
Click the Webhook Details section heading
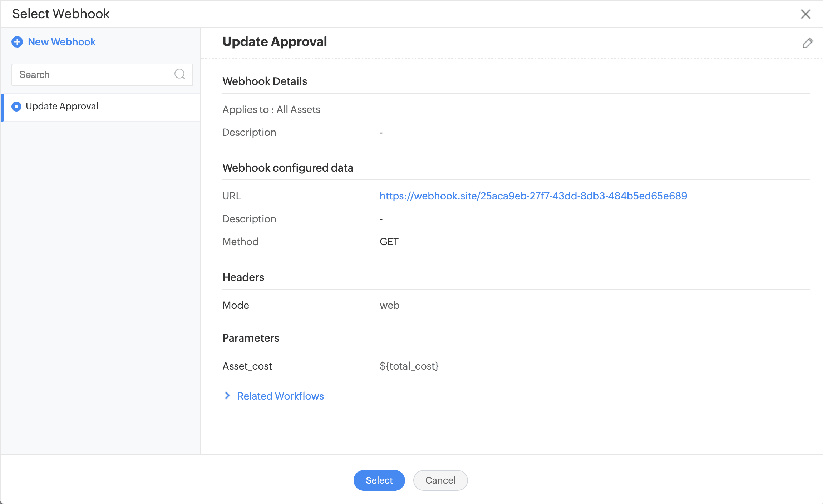pyautogui.click(x=265, y=81)
